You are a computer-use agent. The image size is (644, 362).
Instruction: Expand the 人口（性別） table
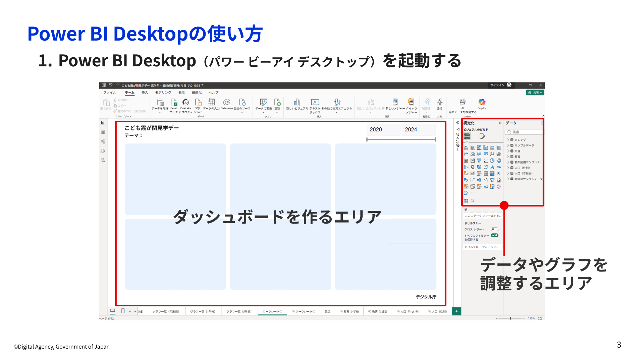508,168
